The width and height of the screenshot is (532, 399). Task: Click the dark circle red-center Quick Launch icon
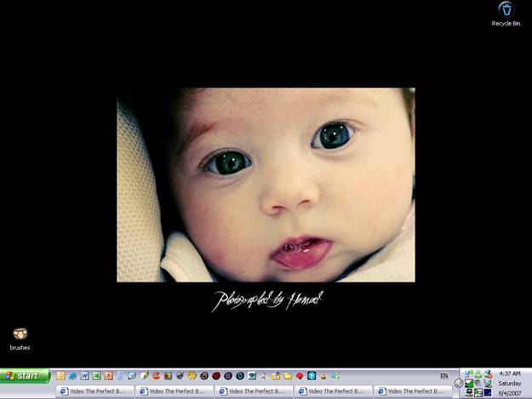coord(216,376)
